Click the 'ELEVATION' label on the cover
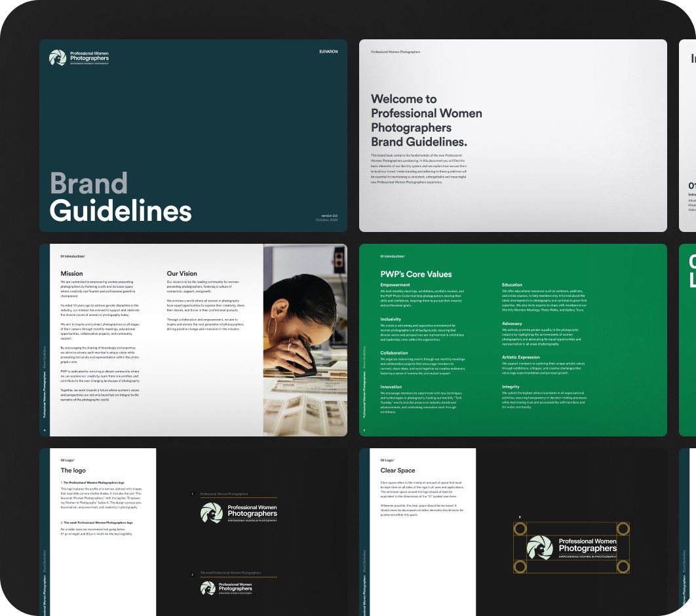The image size is (696, 616). (328, 52)
